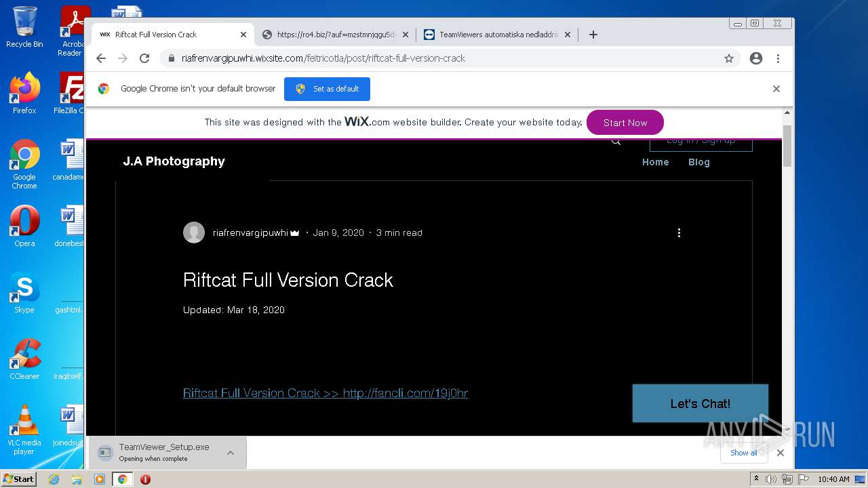This screenshot has width=868, height=488.
Task: Reload the page in Chrome
Action: 144,58
